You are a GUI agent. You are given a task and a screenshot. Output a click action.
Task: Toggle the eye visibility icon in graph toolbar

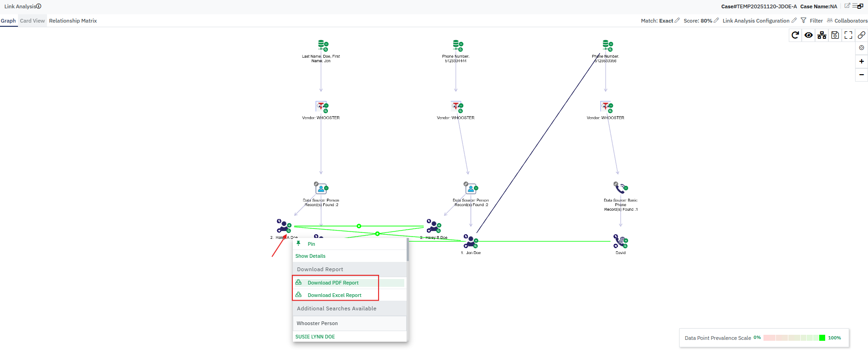(809, 35)
